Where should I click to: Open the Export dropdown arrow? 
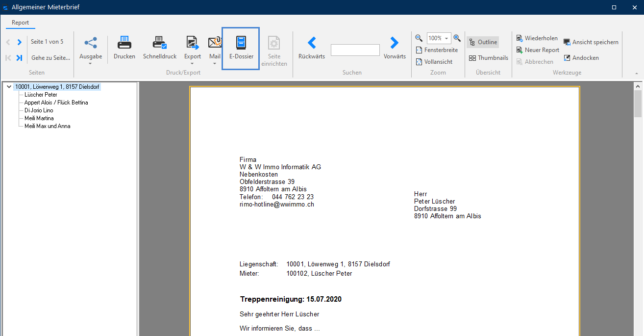tap(193, 63)
